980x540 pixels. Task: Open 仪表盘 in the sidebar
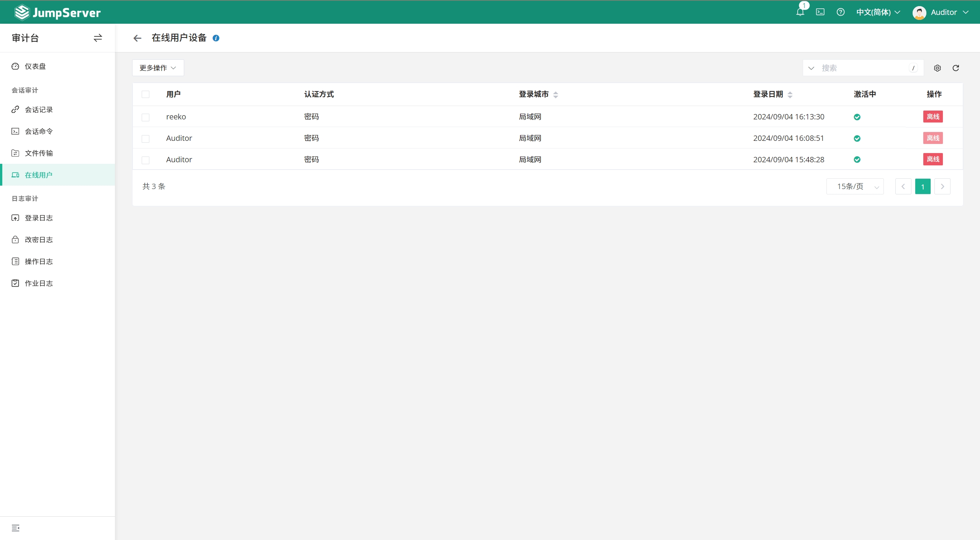coord(57,66)
